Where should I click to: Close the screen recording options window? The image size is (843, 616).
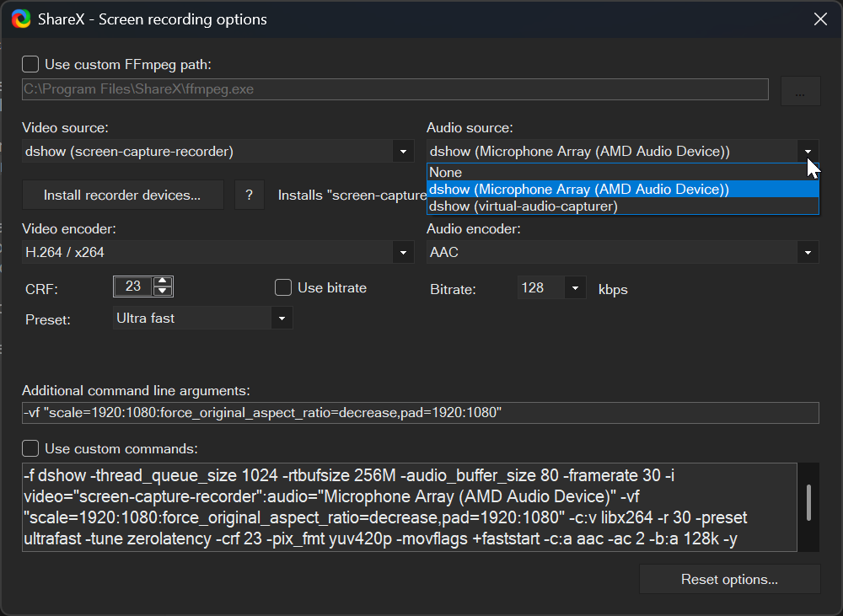pyautogui.click(x=819, y=19)
